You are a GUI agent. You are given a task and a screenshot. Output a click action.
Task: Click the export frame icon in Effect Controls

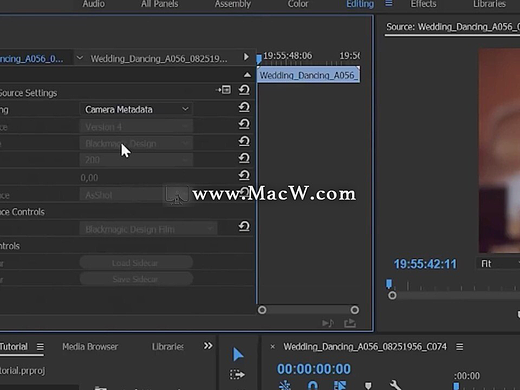pos(350,323)
